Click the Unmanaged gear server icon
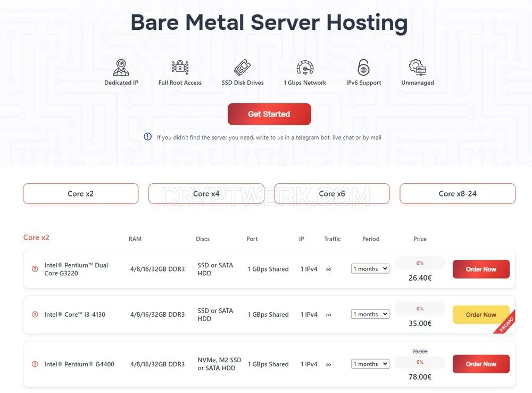Image resolution: width=532 pixels, height=393 pixels. (x=417, y=67)
